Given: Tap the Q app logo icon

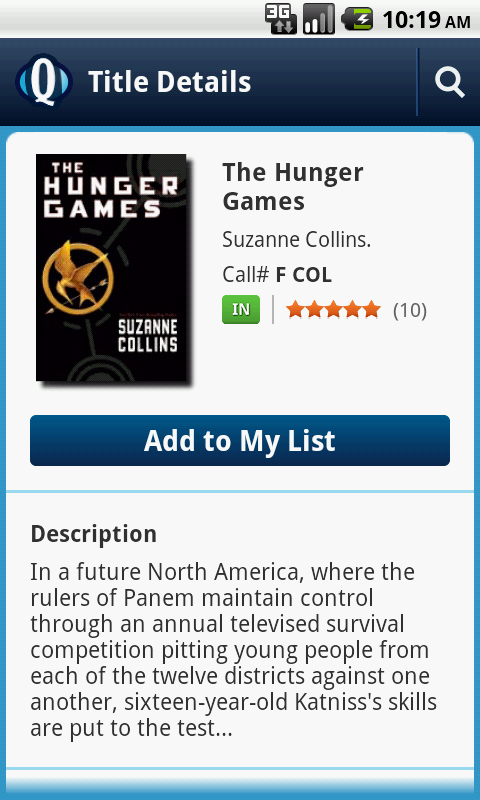Looking at the screenshot, I should click(x=44, y=81).
